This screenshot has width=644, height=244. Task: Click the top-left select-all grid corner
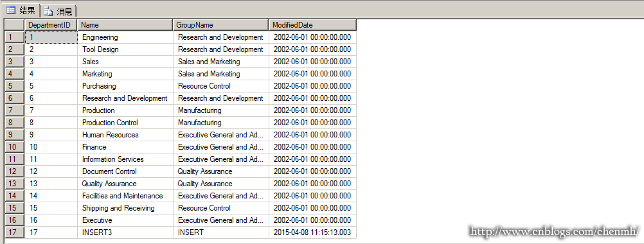coord(14,25)
